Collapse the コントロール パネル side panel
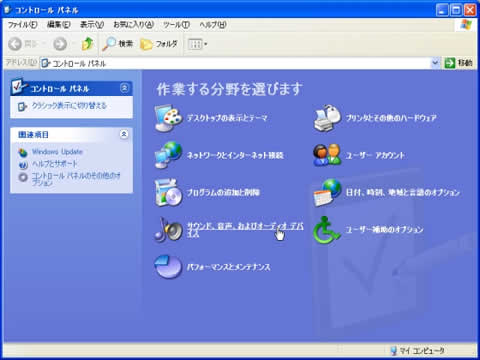This screenshot has width=480, height=360. [x=124, y=88]
